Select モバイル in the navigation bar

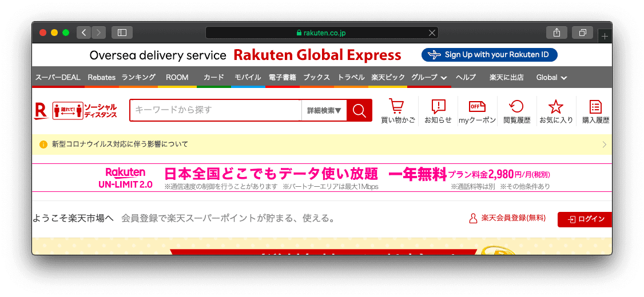[248, 77]
